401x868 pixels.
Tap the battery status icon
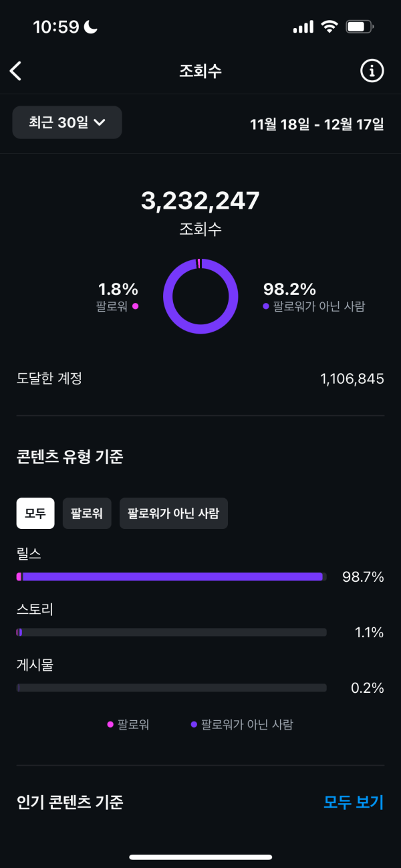click(x=360, y=27)
